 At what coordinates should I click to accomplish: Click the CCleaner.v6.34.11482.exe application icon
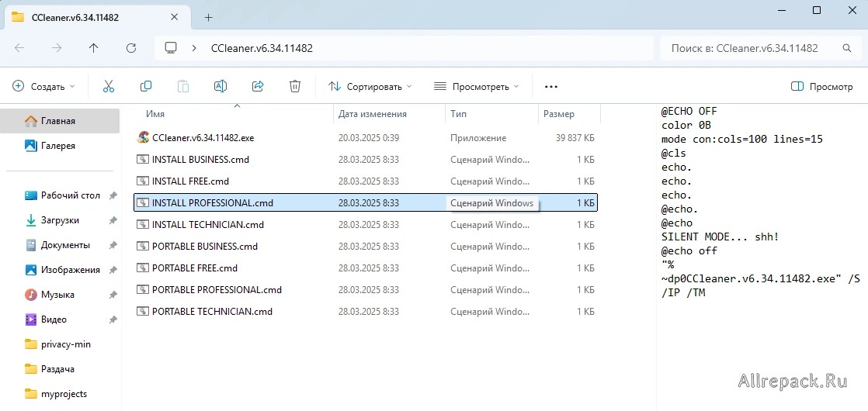coord(143,137)
